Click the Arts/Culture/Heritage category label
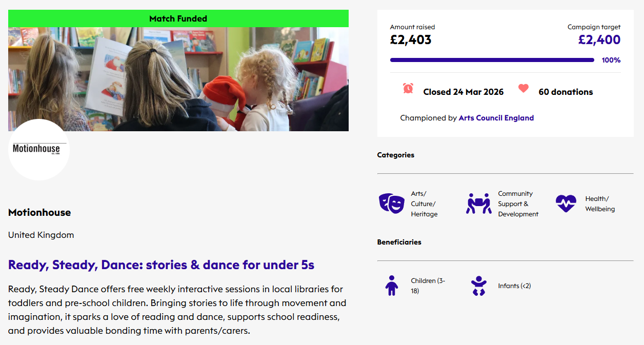The image size is (644, 345). point(424,204)
